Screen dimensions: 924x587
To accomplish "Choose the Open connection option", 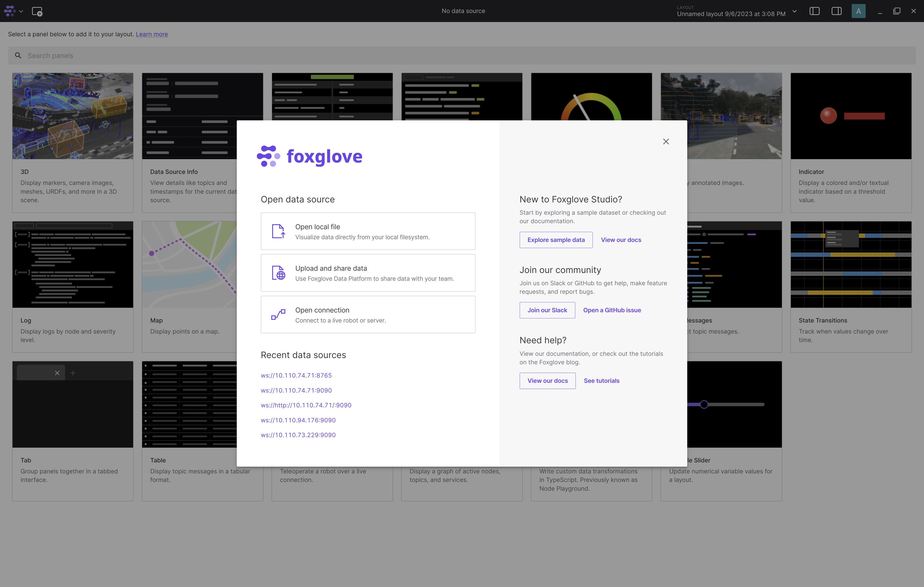I will click(368, 315).
